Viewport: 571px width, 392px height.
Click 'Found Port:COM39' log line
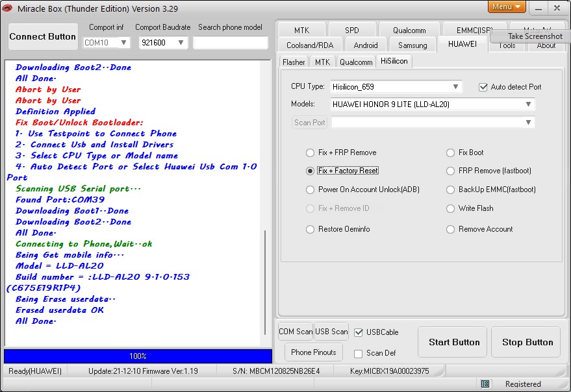(60, 200)
